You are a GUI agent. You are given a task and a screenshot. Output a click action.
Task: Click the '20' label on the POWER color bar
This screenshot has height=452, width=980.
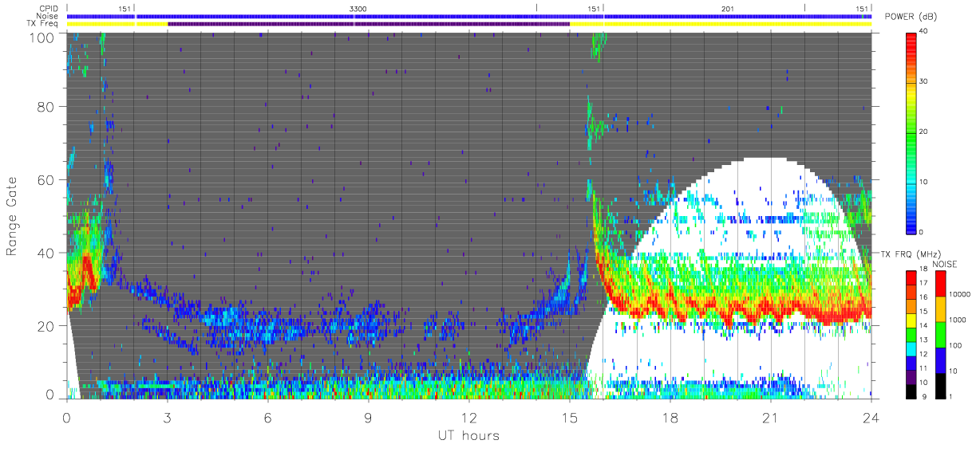pos(923,132)
